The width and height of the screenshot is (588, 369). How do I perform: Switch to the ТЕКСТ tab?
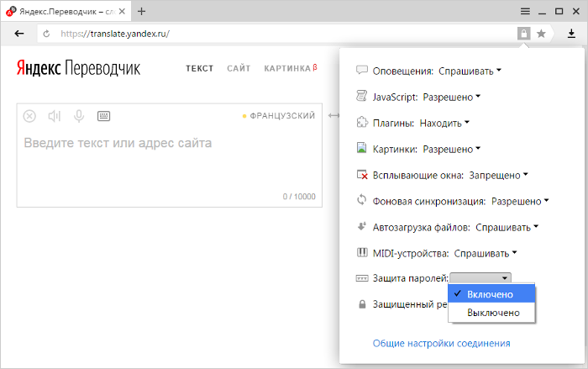tap(200, 68)
